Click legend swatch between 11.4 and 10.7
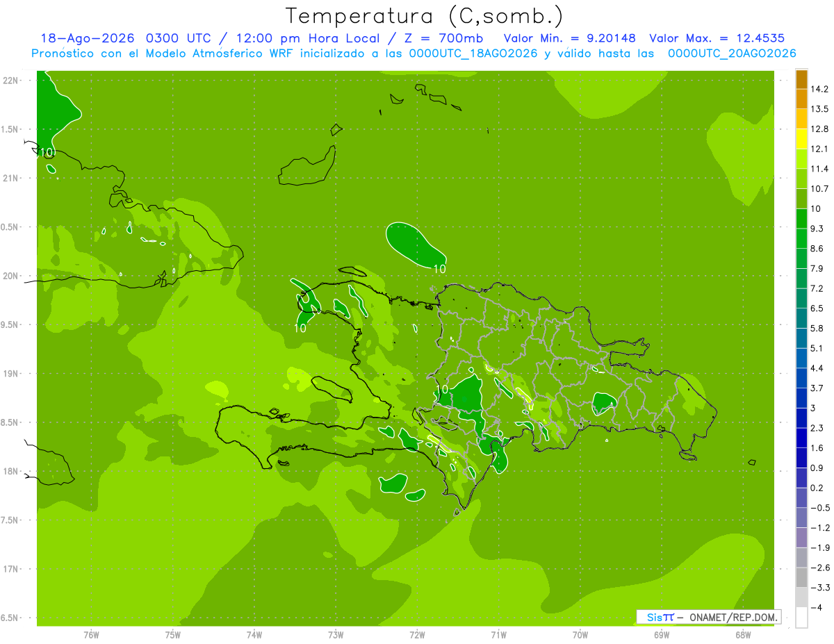 (x=801, y=179)
